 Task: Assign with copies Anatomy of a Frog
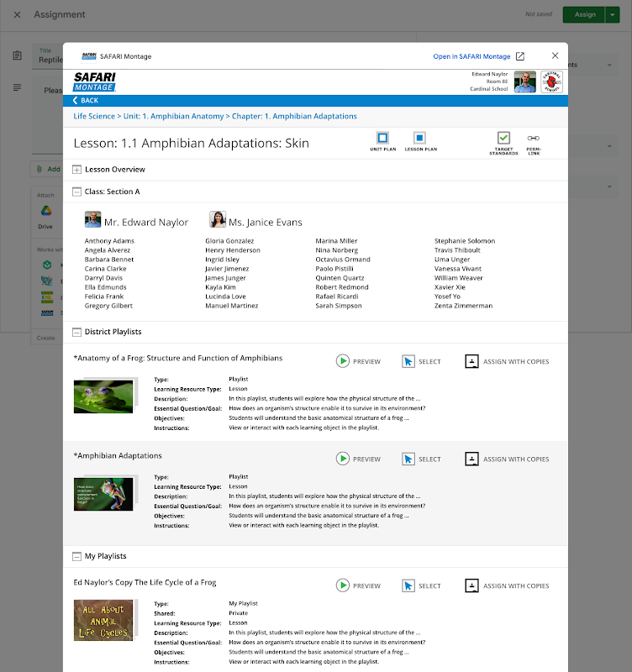click(x=507, y=361)
